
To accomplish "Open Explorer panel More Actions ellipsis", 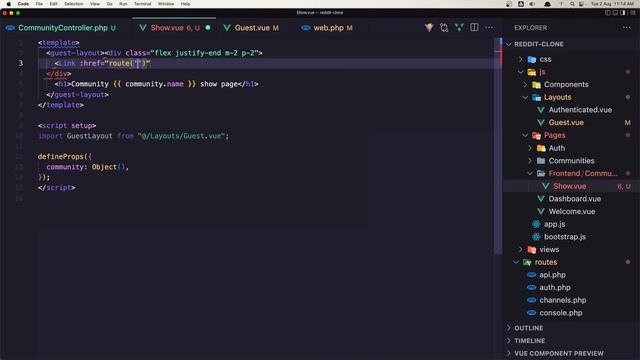I will (x=627, y=28).
